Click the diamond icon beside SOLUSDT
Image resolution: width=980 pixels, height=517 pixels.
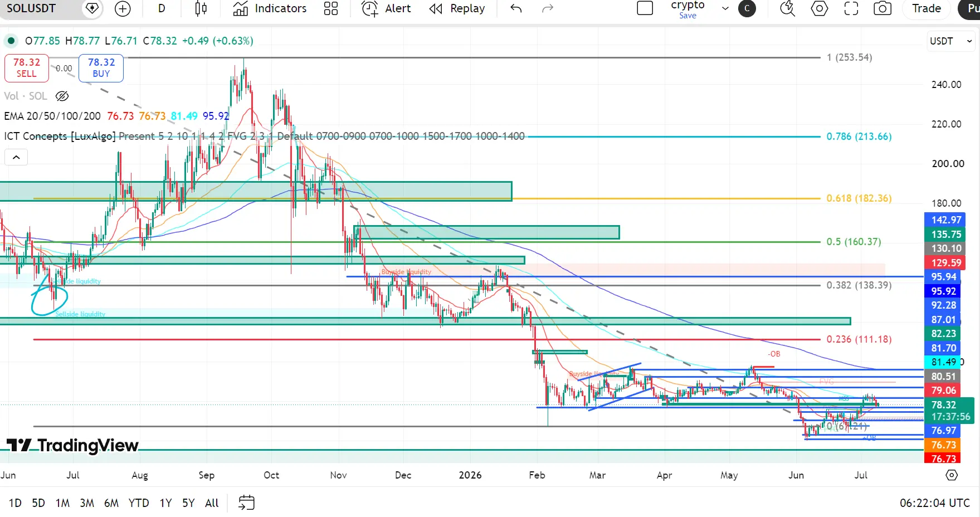[92, 8]
